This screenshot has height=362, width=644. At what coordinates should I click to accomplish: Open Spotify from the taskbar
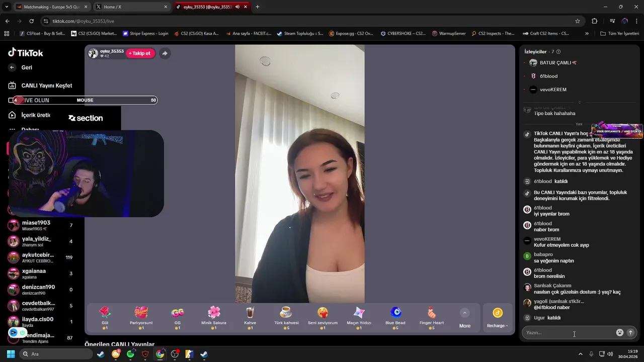(x=130, y=354)
